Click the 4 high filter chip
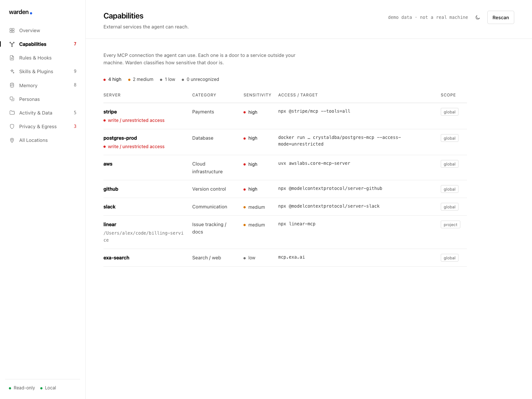Image resolution: width=532 pixels, height=399 pixels. (112, 79)
